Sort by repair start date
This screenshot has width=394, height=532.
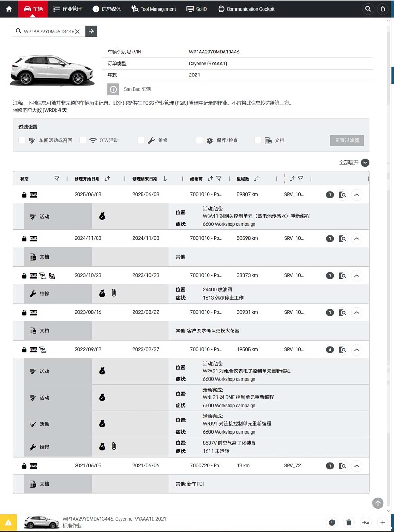[107, 179]
